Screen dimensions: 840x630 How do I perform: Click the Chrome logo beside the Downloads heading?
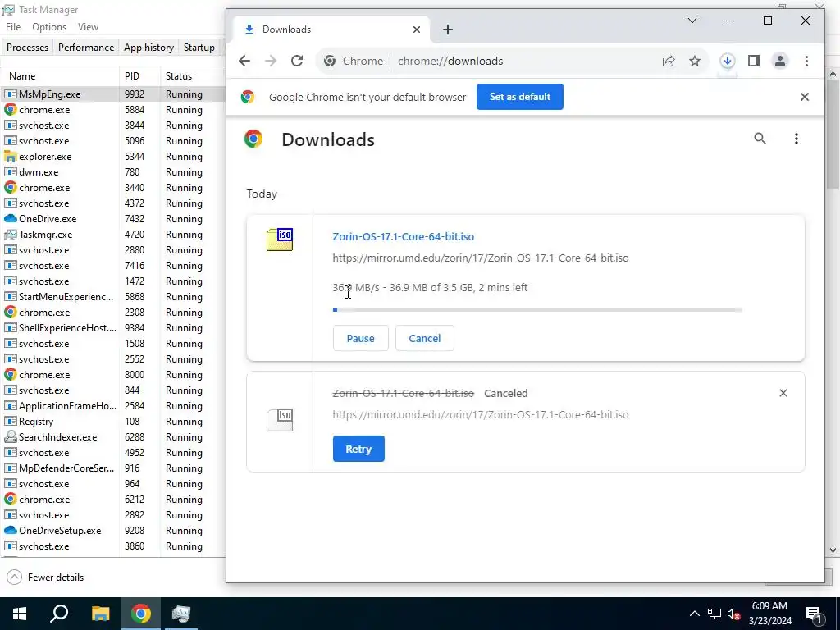tap(253, 139)
